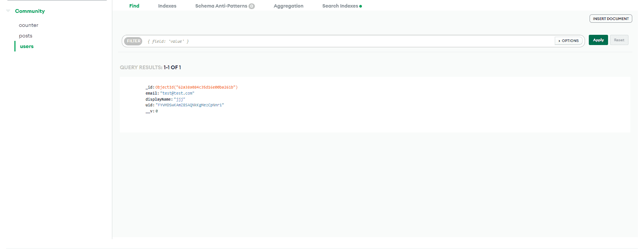This screenshot has width=644, height=252.
Task: Open the Aggregation tab
Action: (x=289, y=6)
